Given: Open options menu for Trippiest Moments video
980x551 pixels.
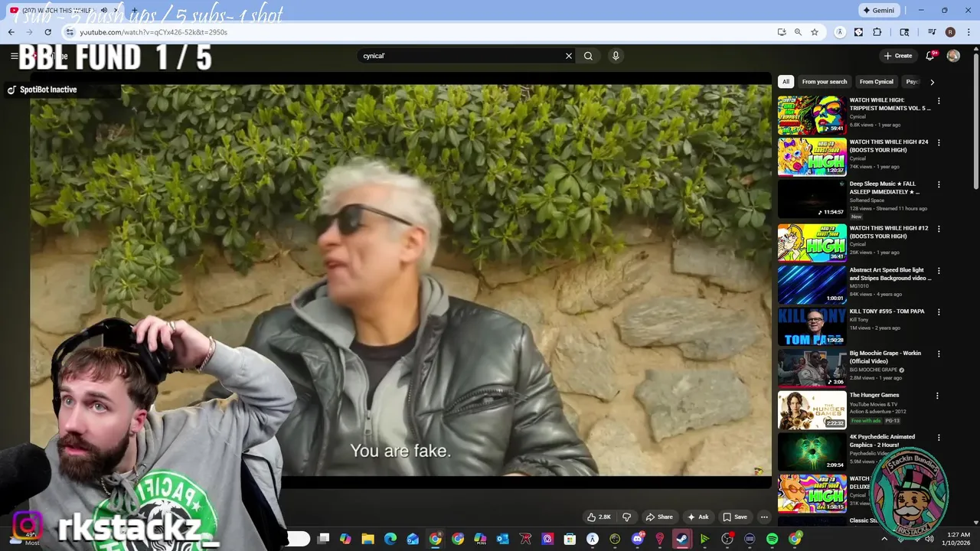Looking at the screenshot, I should 939,101.
